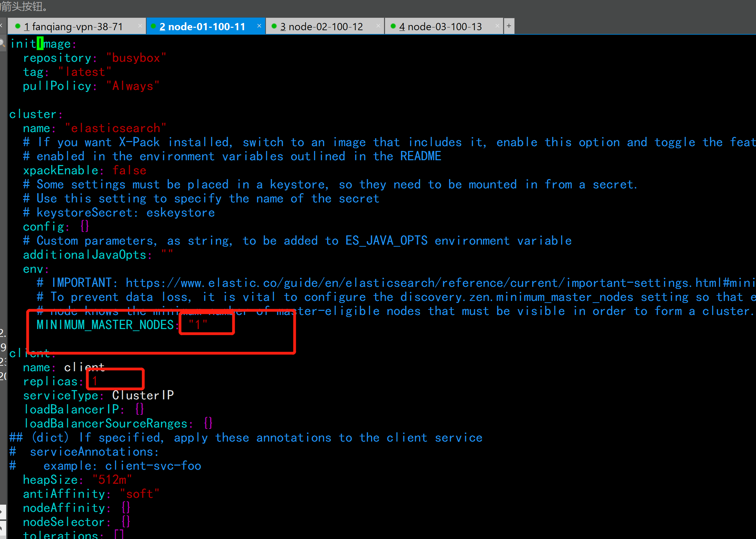Image resolution: width=756 pixels, height=539 pixels.
Task: Click the node-01-100-11 terminal tab
Action: click(x=202, y=26)
